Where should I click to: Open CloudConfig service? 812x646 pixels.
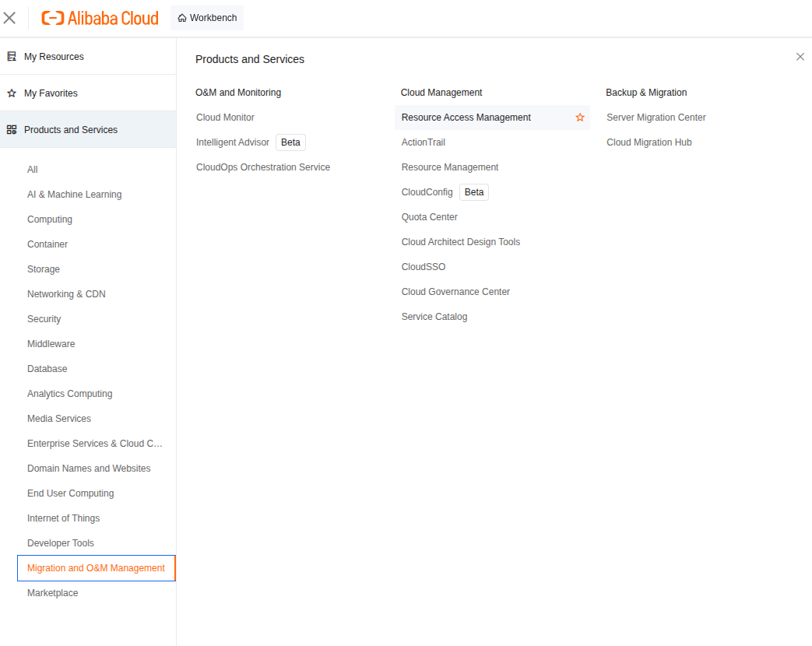tap(427, 192)
